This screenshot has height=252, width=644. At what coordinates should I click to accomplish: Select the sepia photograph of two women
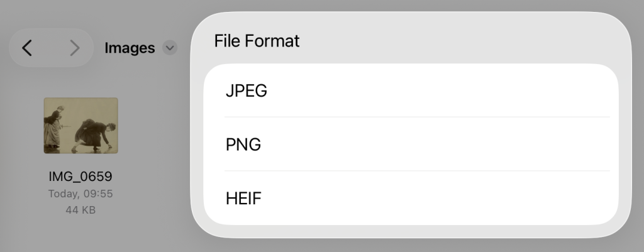pyautogui.click(x=80, y=125)
